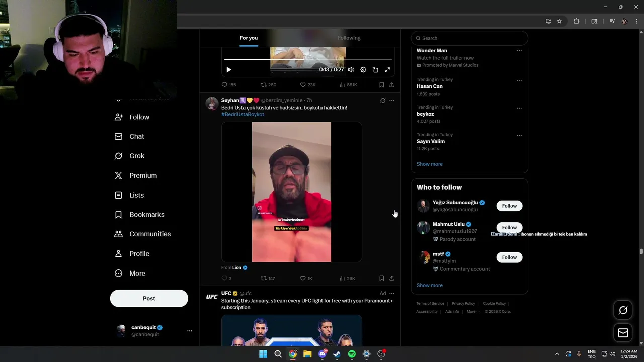Enter fullscreen on the top video
Viewport: 644px width, 362px height.
[387, 70]
